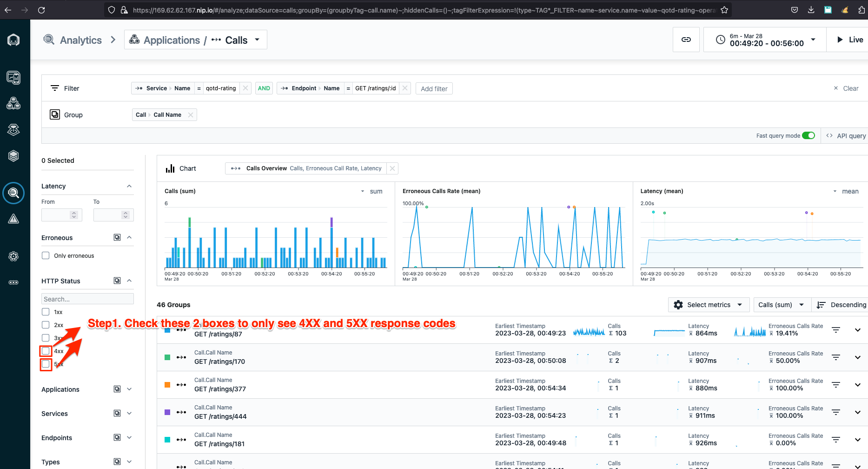Click the Services section pop-out icon
This screenshot has width=868, height=469.
(x=117, y=413)
